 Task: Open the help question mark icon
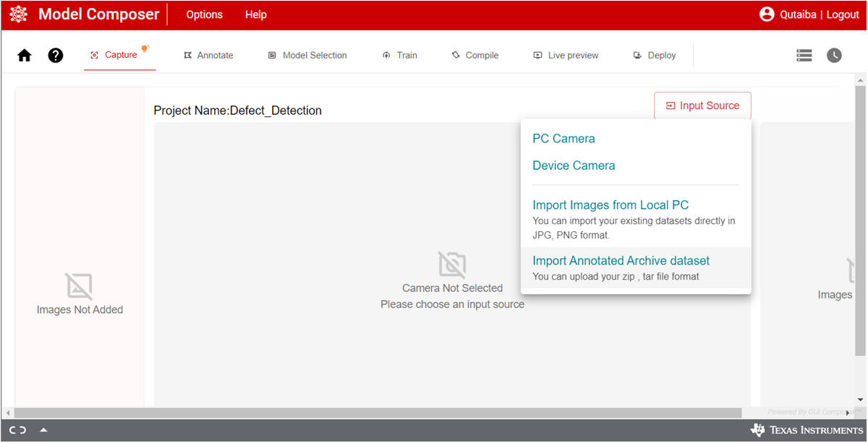coord(56,56)
